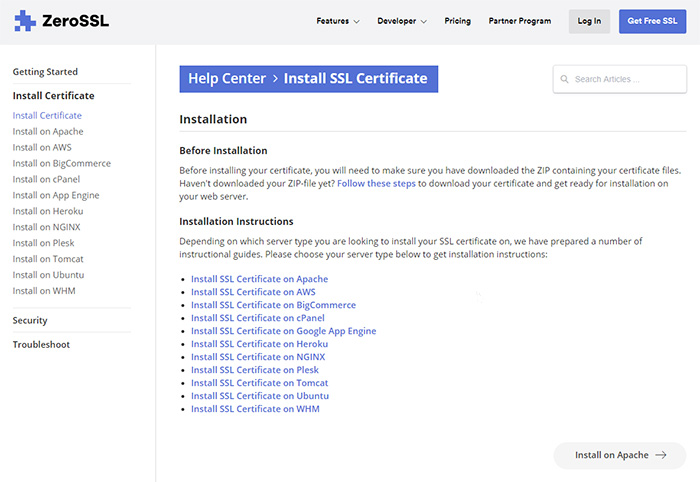The image size is (700, 482).
Task: Open Install on cPanel in sidebar
Action: pyautogui.click(x=46, y=179)
